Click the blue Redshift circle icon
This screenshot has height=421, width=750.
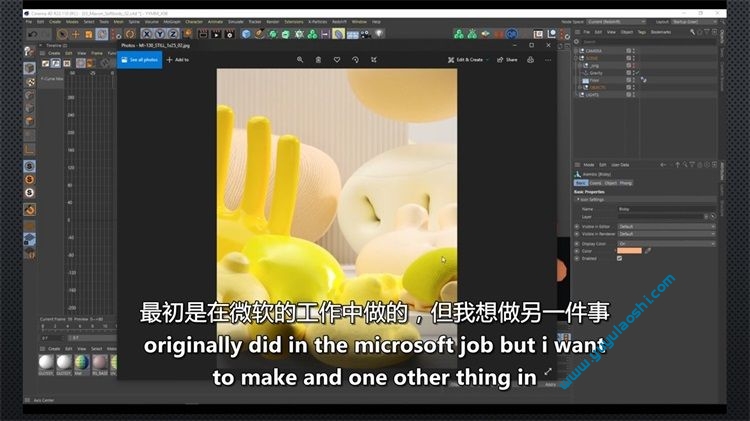tap(512, 34)
